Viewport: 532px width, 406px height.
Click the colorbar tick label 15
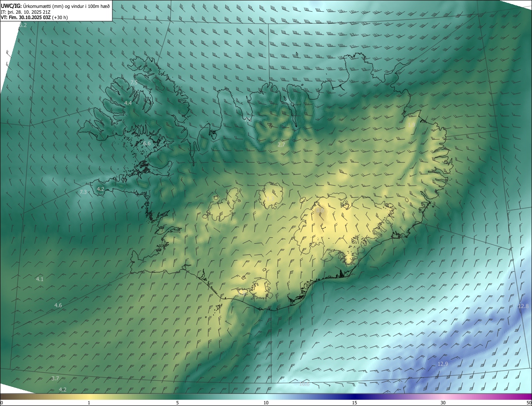pyautogui.click(x=355, y=403)
